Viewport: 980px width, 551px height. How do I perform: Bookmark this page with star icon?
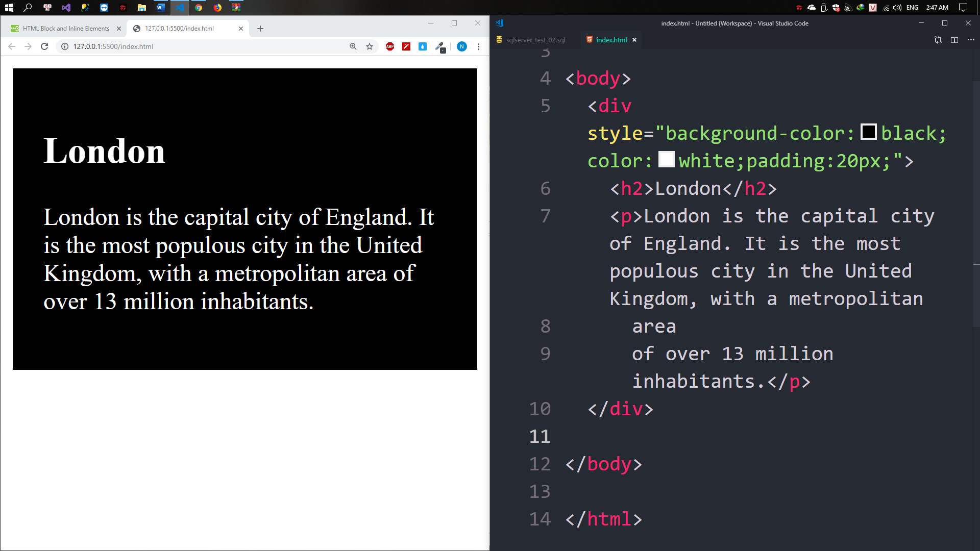[370, 46]
